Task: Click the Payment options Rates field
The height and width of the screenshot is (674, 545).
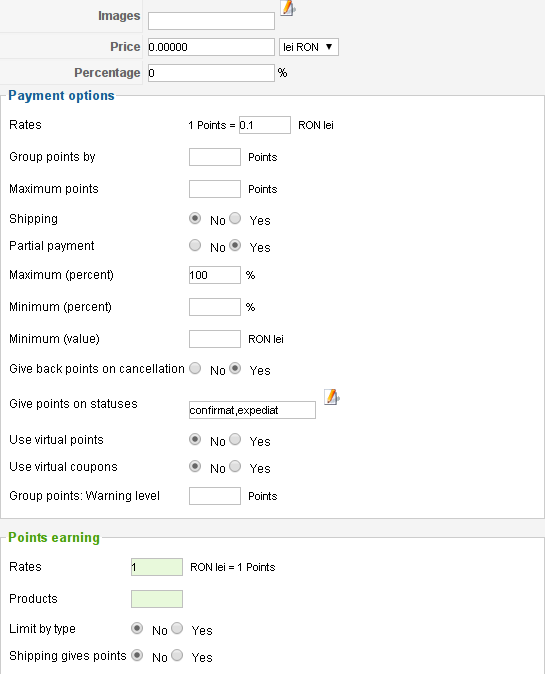Action: coord(265,125)
